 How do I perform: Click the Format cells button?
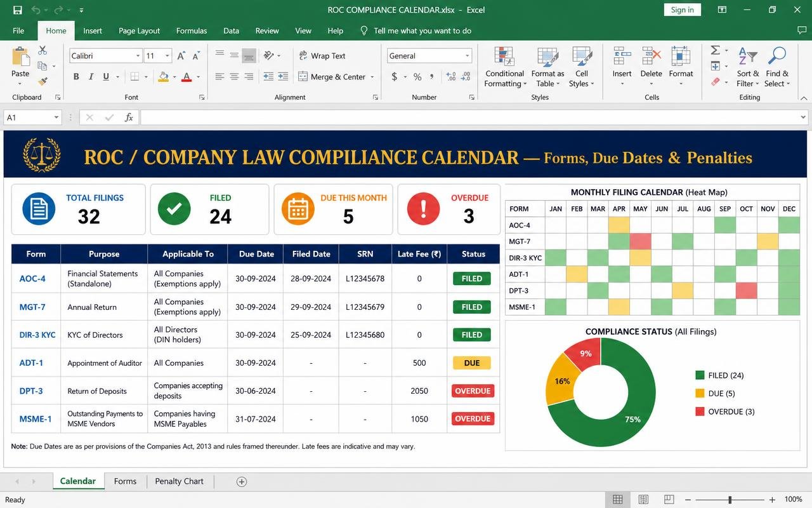pos(681,67)
